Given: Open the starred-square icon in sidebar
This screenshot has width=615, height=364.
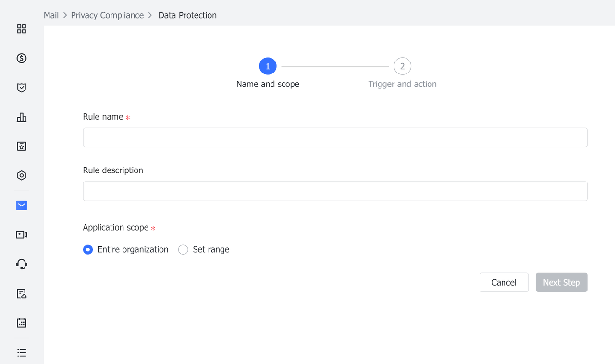Looking at the screenshot, I should [x=22, y=146].
